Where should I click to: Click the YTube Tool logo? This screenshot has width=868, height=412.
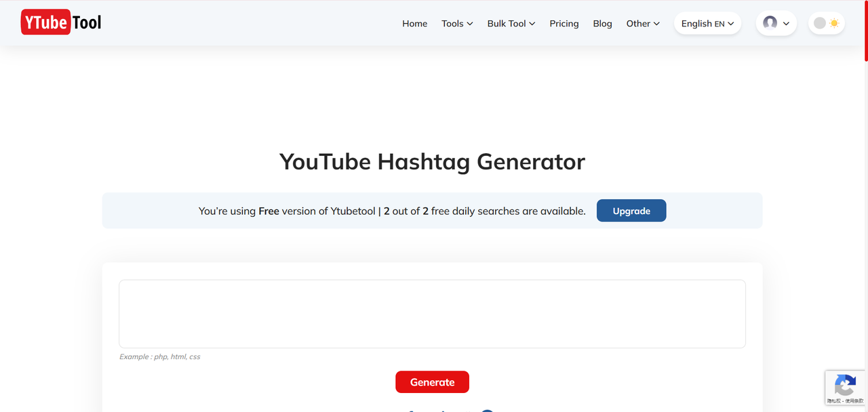click(x=61, y=22)
